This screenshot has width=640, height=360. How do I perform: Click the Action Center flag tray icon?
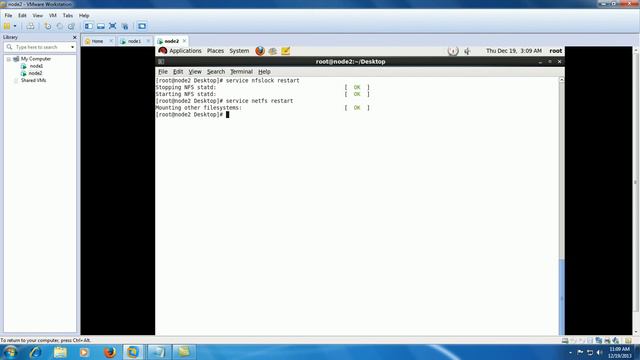(580, 352)
